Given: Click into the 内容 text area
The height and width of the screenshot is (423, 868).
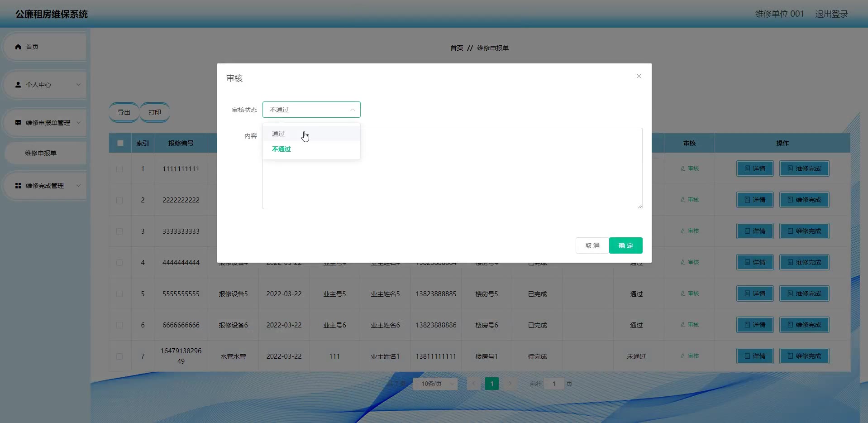Looking at the screenshot, I should [498, 181].
